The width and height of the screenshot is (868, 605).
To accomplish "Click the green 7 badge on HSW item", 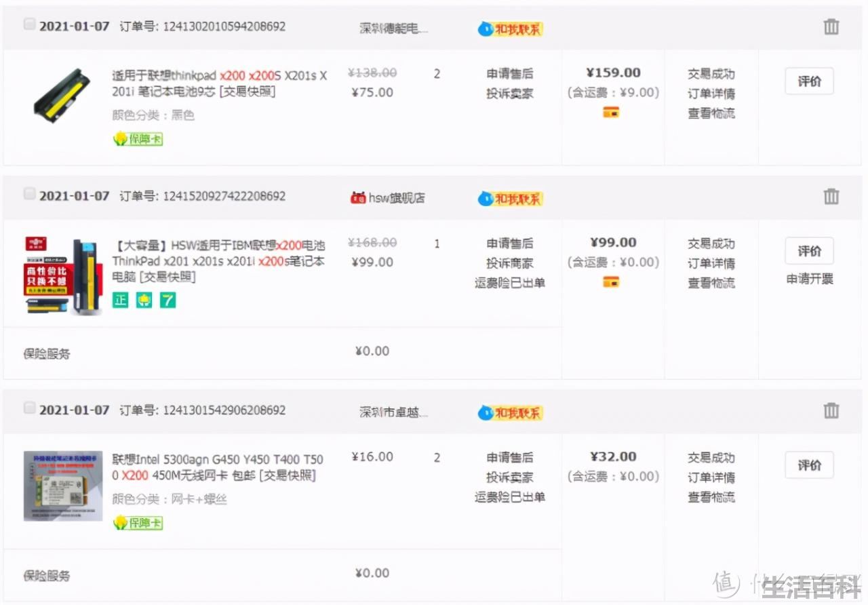I will coord(167,300).
